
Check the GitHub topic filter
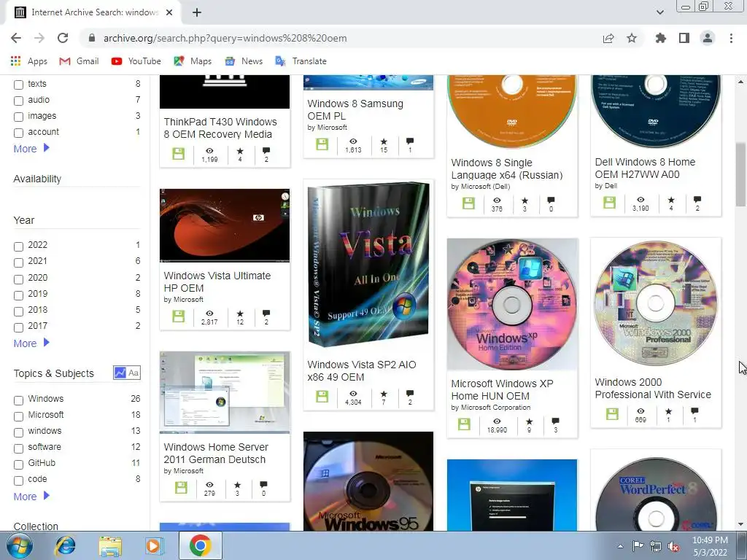(x=18, y=464)
